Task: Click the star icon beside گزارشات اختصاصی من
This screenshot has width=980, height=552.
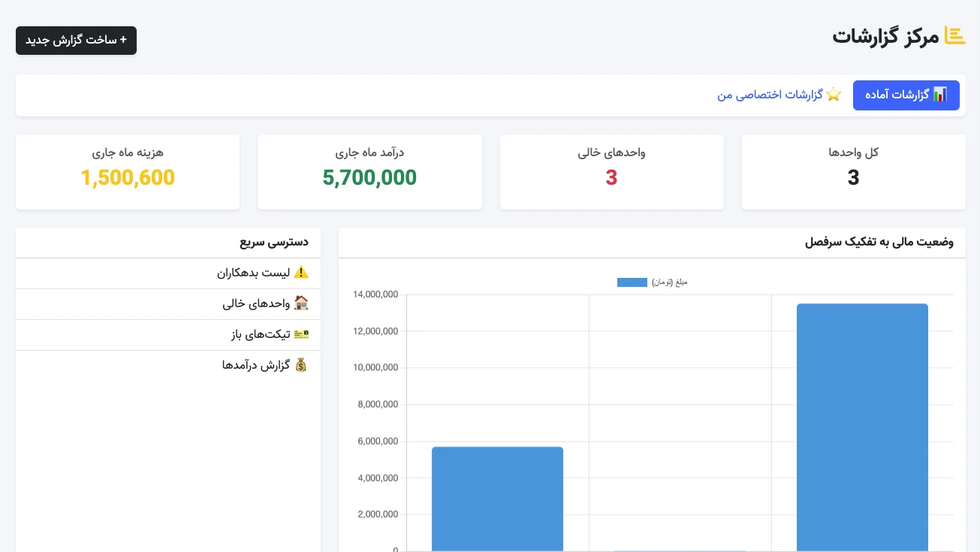Action: pos(834,95)
